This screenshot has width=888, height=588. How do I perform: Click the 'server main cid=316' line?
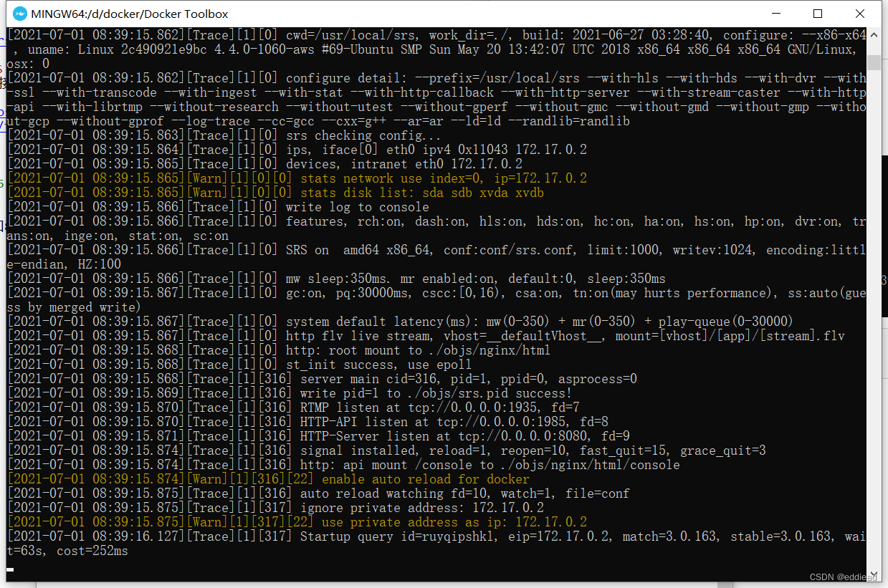[x=322, y=379]
